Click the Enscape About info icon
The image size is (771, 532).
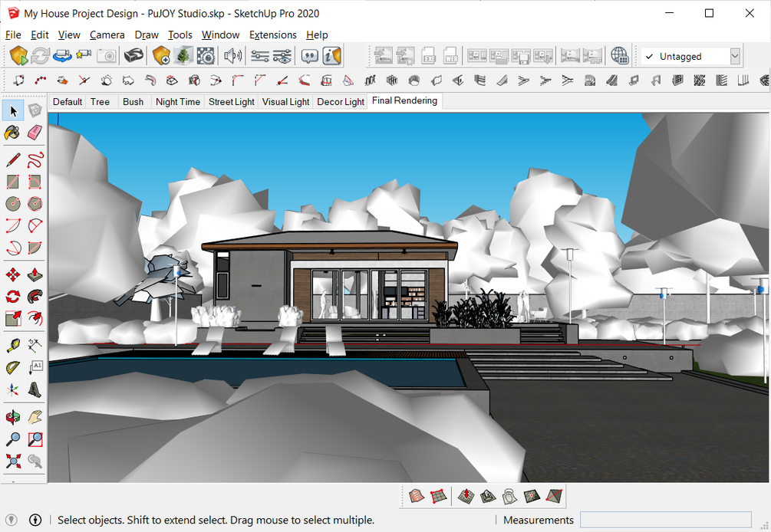[x=331, y=55]
